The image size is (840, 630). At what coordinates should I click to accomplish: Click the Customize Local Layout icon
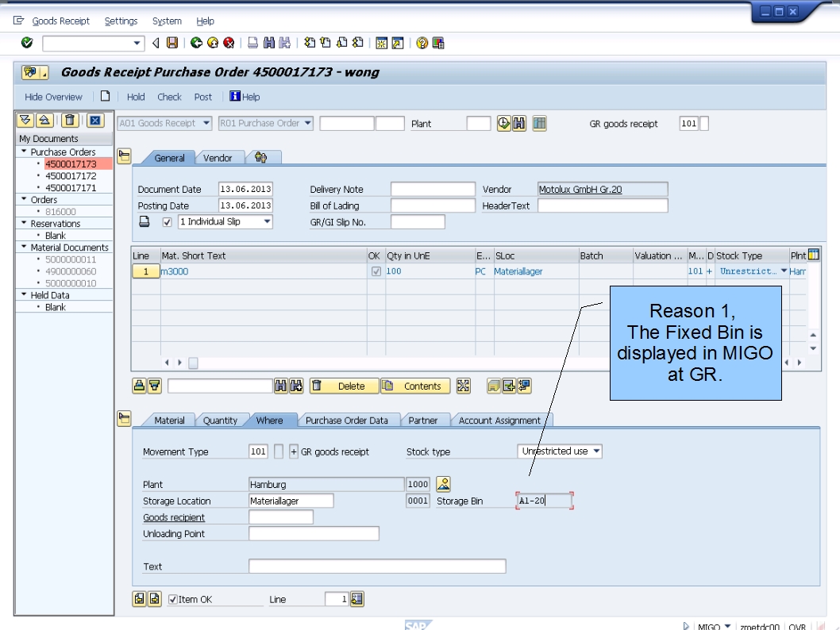438,43
